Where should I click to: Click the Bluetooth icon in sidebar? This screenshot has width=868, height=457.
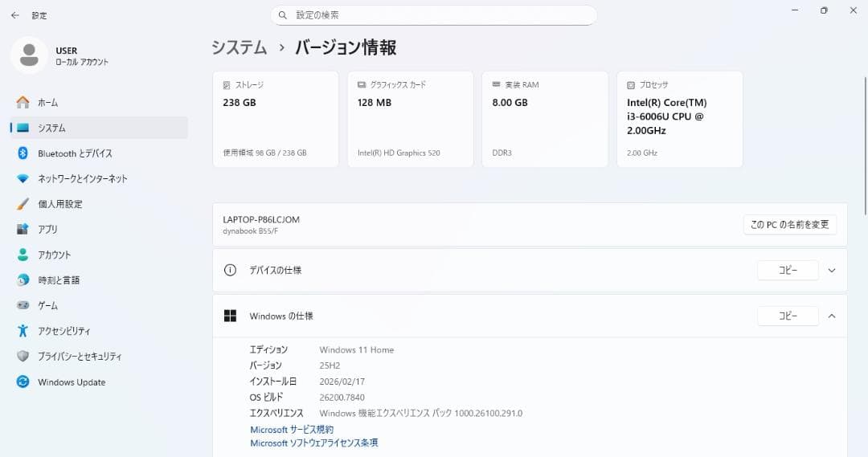(x=23, y=153)
